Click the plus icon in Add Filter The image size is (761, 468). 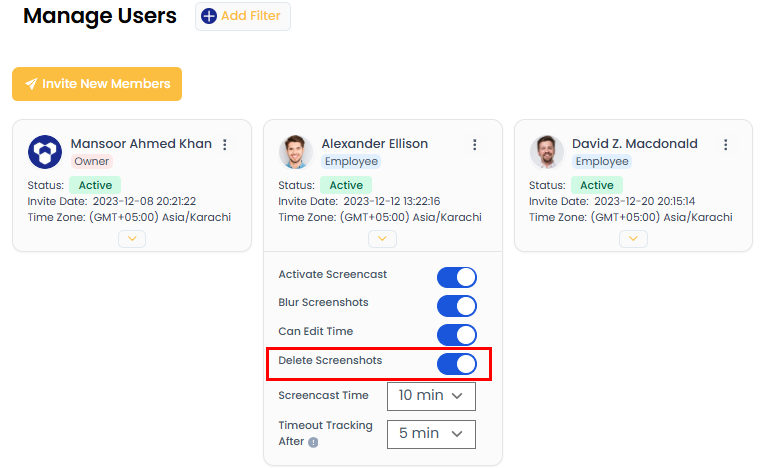(209, 16)
